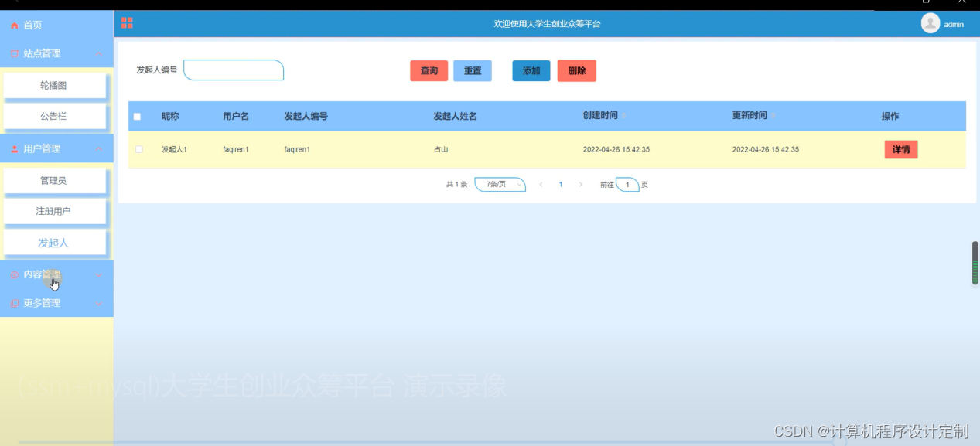This screenshot has width=980, height=446.
Task: Click the 欢迎使用大学生创业众筹平台 title
Action: [548, 24]
